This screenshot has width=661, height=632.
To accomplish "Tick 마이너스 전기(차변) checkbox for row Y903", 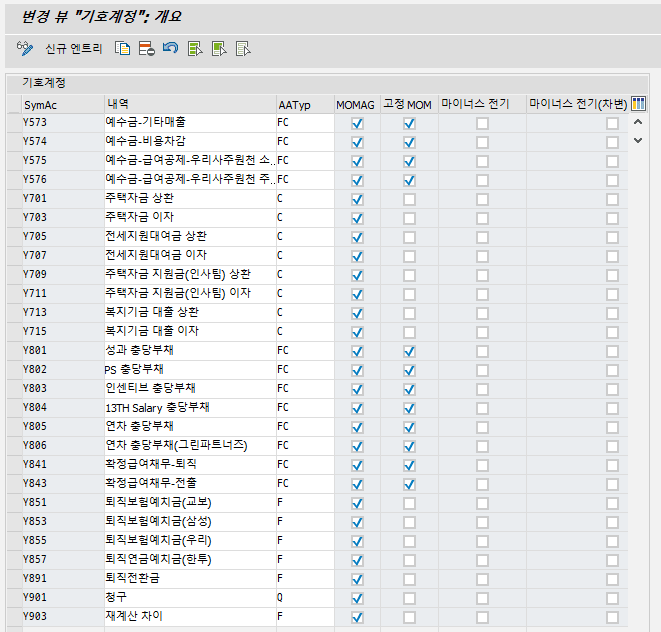I will 612,617.
